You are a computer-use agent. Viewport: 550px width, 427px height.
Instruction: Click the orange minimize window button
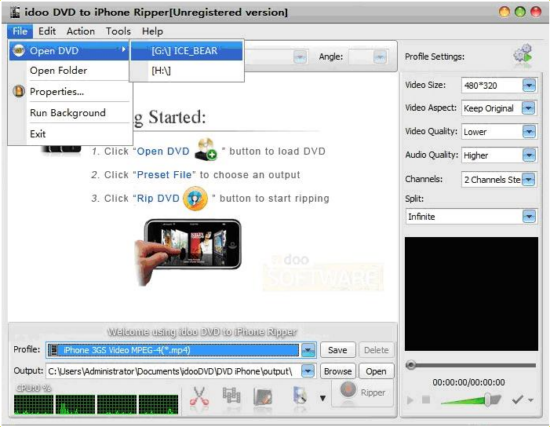point(504,12)
